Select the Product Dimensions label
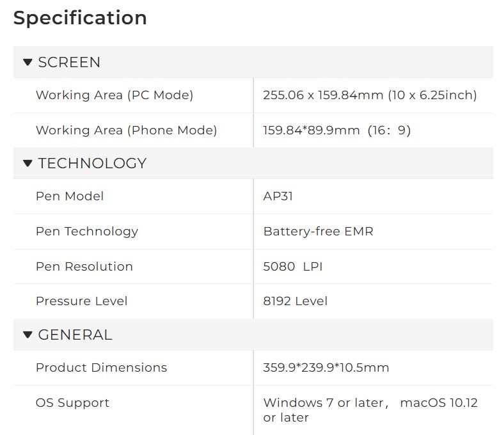This screenshot has width=504, height=435. (x=101, y=368)
